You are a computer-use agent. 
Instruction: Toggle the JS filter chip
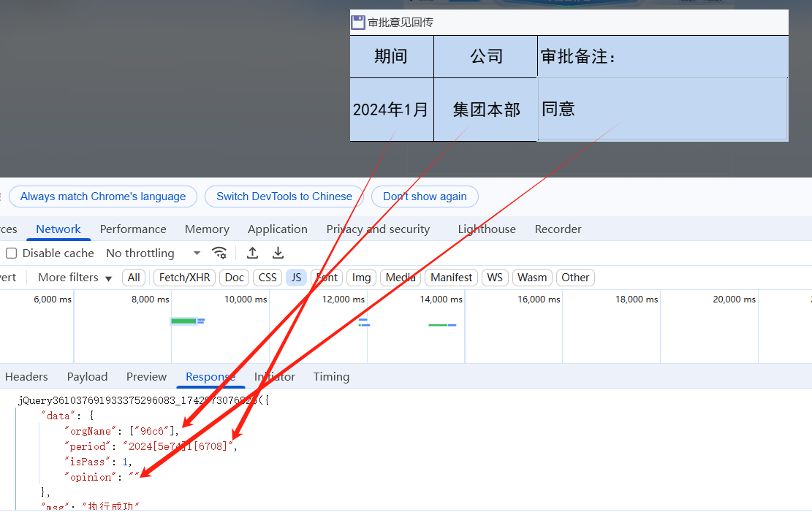coord(296,278)
